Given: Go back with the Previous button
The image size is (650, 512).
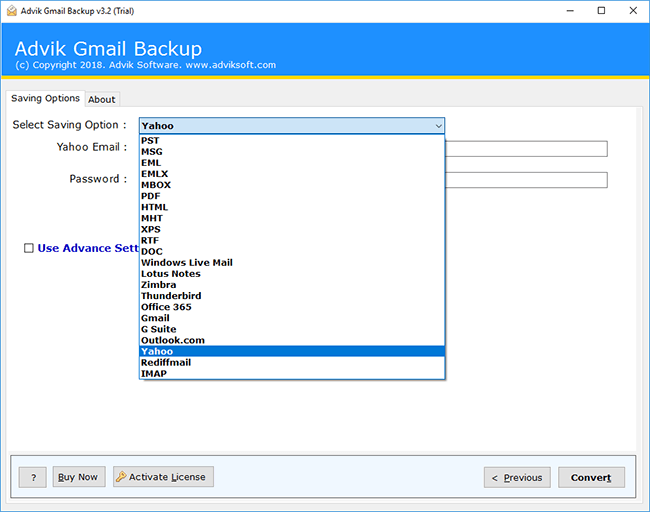Looking at the screenshot, I should [517, 478].
